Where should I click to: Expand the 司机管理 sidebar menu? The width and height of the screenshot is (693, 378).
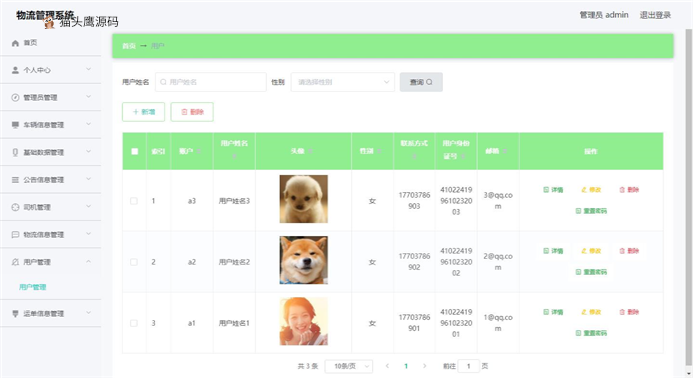(x=51, y=207)
